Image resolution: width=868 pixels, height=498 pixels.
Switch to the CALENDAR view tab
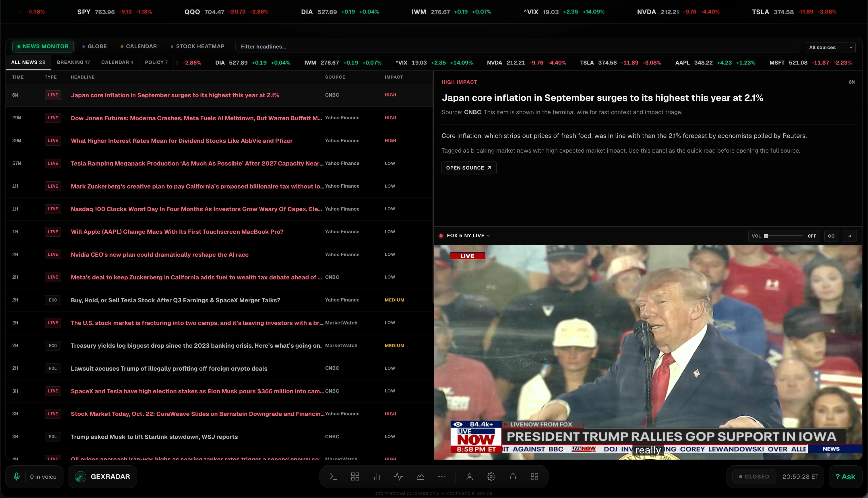click(x=139, y=46)
